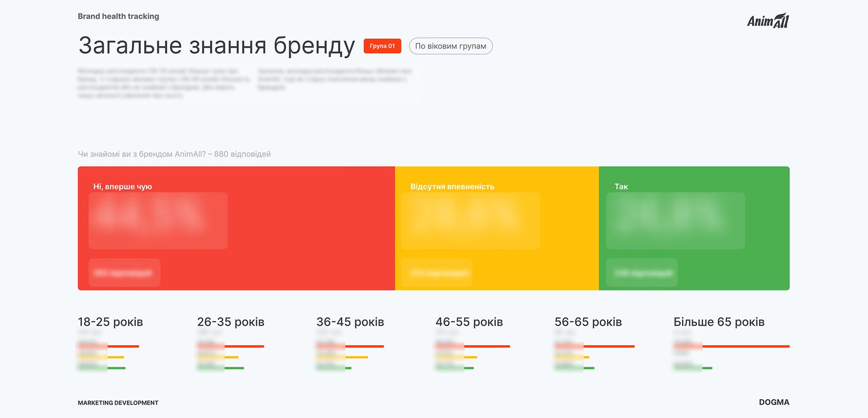
Task: Click the respondent count chip in green segment
Action: click(x=642, y=273)
